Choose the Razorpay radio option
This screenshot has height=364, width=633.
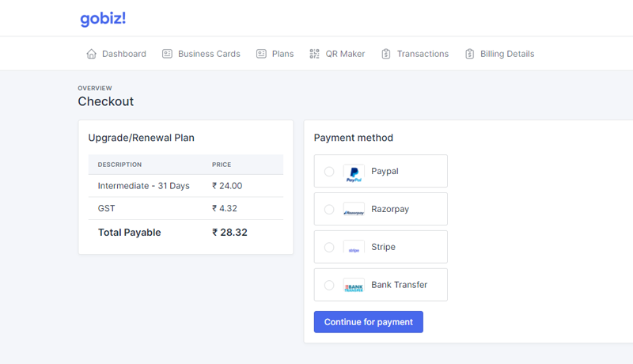329,210
